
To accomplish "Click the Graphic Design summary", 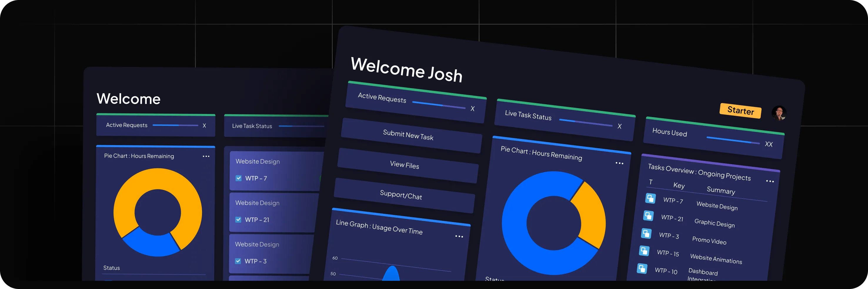I will pyautogui.click(x=714, y=224).
